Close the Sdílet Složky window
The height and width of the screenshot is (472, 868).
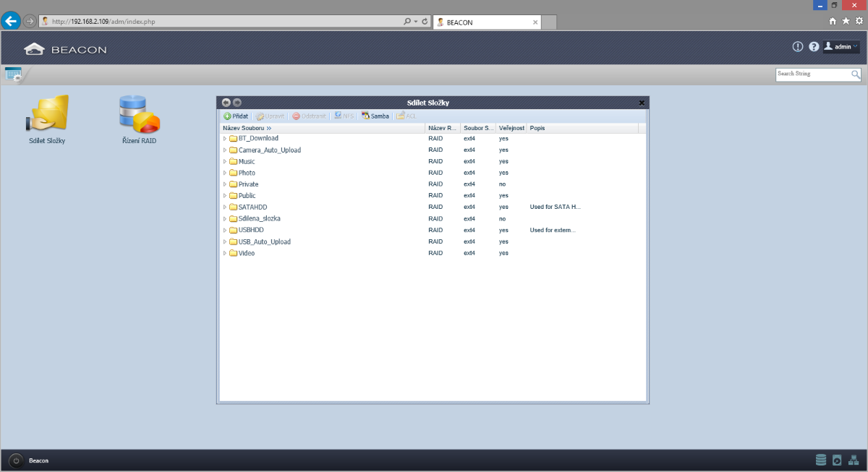642,103
